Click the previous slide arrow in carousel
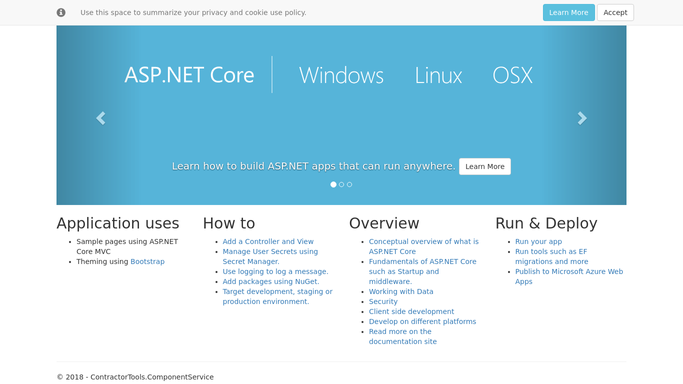 tap(101, 118)
